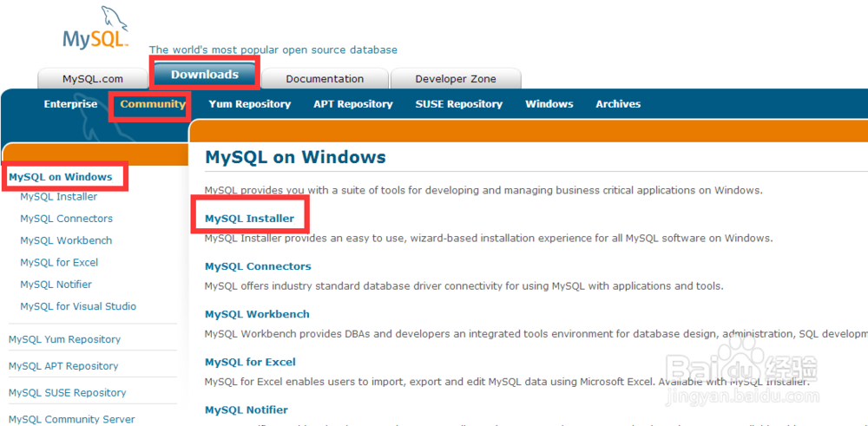Select Enterprise in the submenu
The width and height of the screenshot is (868, 426).
coord(70,104)
